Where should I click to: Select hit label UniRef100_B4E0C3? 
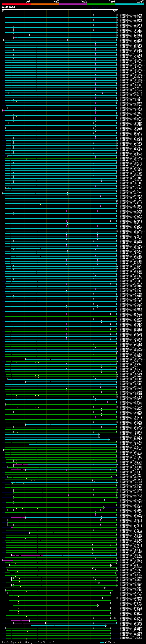pos(131,437)
